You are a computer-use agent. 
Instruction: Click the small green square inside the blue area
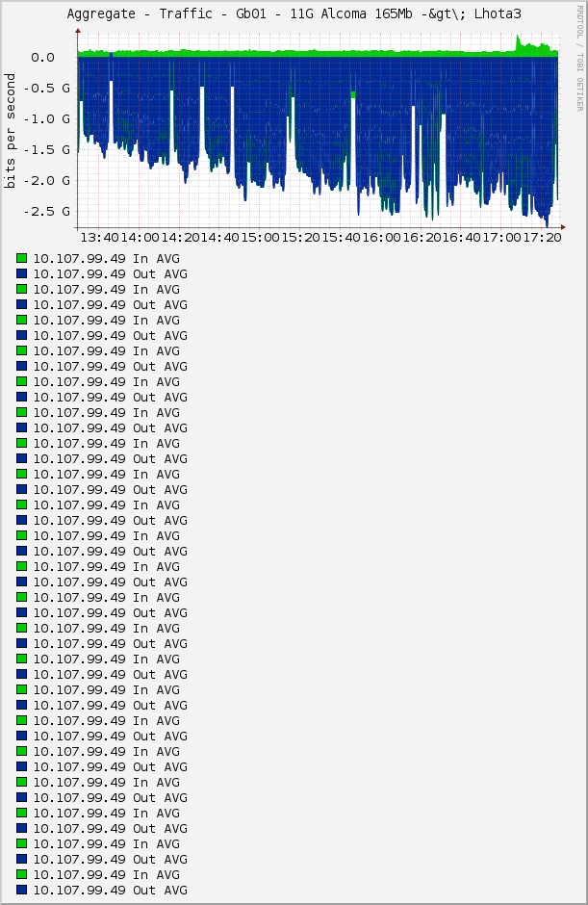tap(353, 94)
